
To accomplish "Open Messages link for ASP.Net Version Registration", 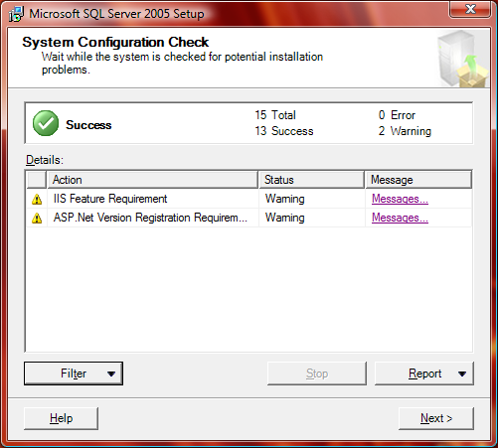I will 400,218.
